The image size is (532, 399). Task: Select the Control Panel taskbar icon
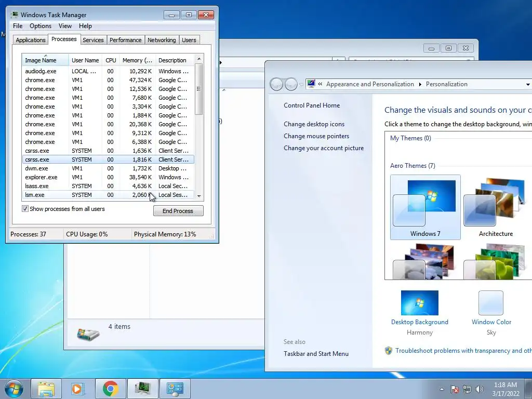click(x=175, y=389)
